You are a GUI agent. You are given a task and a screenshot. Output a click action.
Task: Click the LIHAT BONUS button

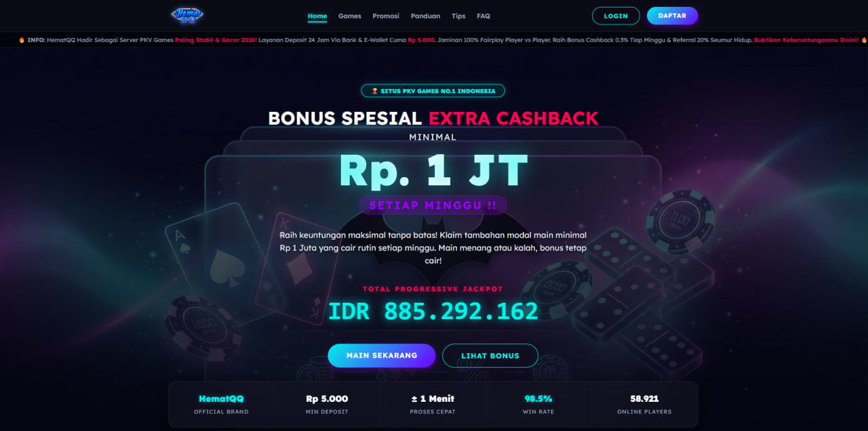(490, 356)
